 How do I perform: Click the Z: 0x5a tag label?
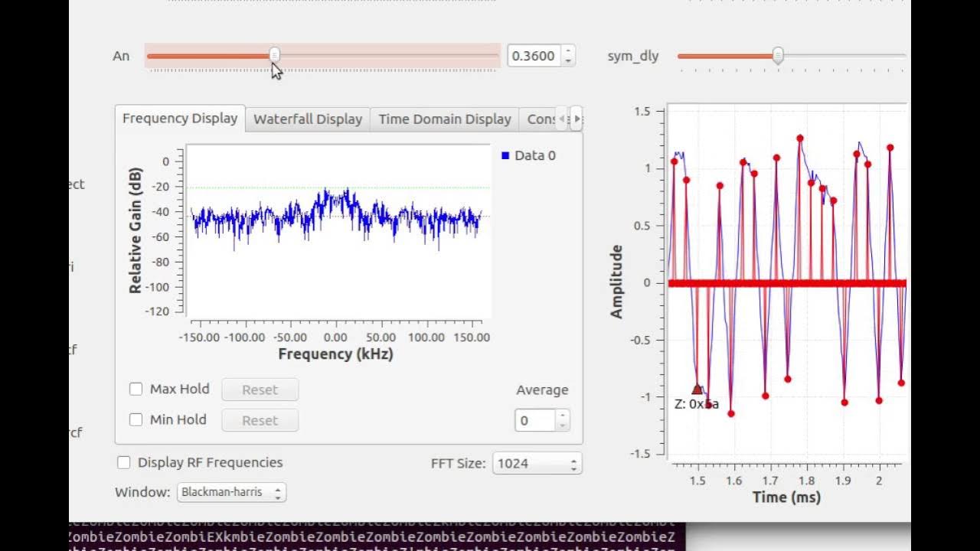[x=696, y=404]
